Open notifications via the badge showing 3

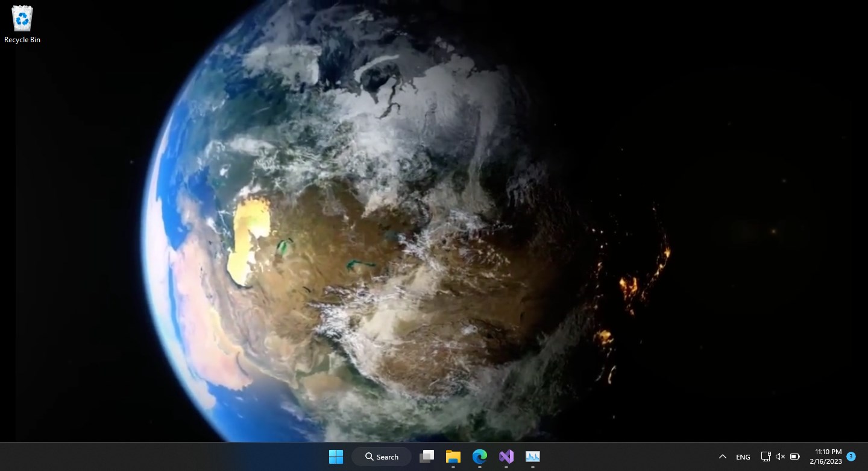851,457
